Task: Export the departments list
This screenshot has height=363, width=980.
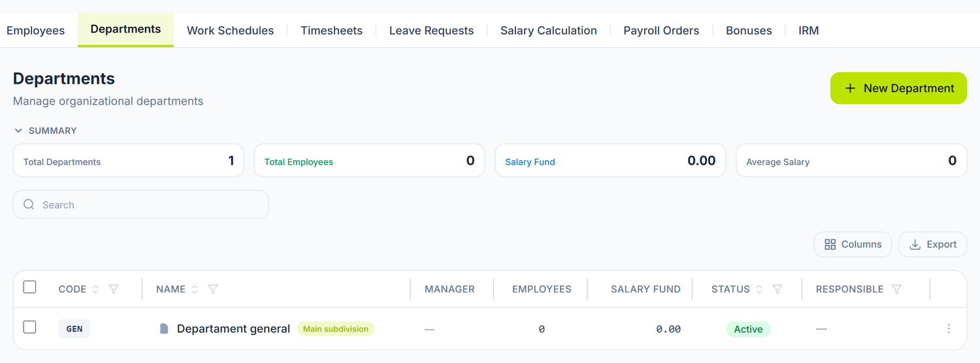Action: coord(932,244)
